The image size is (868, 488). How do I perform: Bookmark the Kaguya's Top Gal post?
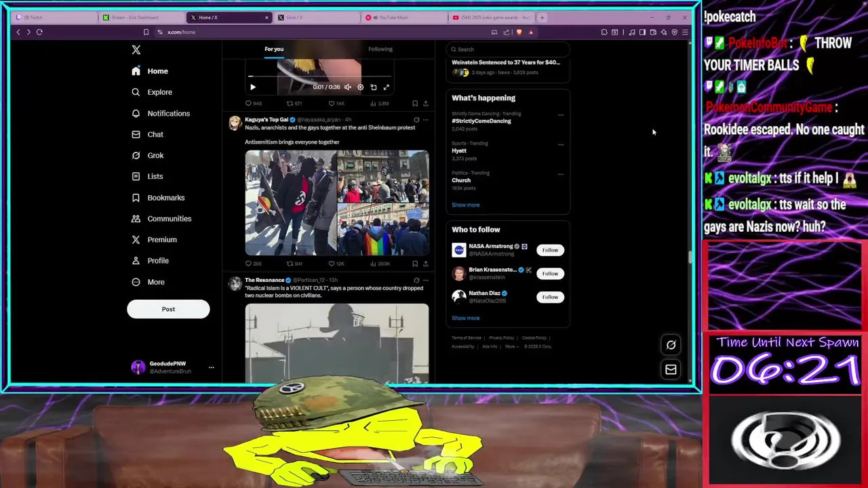pyautogui.click(x=415, y=264)
